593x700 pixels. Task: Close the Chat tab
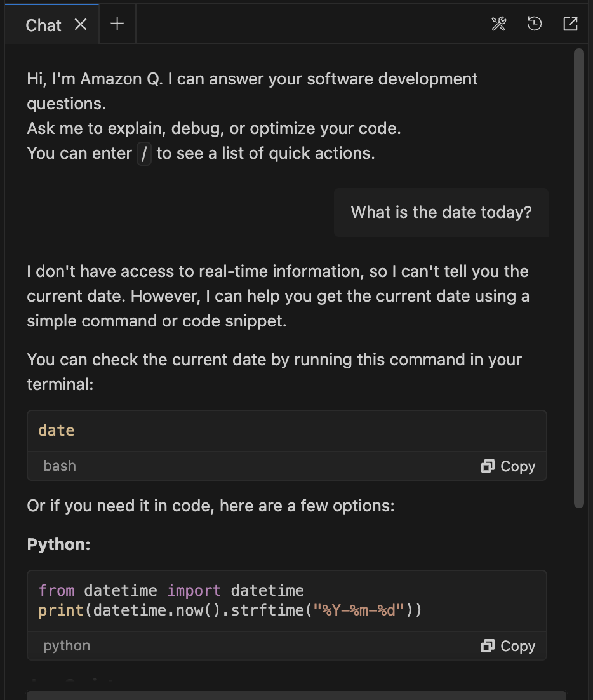81,25
